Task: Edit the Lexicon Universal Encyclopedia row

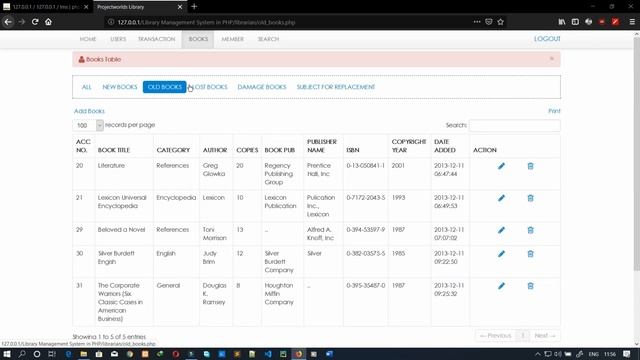Action: pyautogui.click(x=501, y=198)
